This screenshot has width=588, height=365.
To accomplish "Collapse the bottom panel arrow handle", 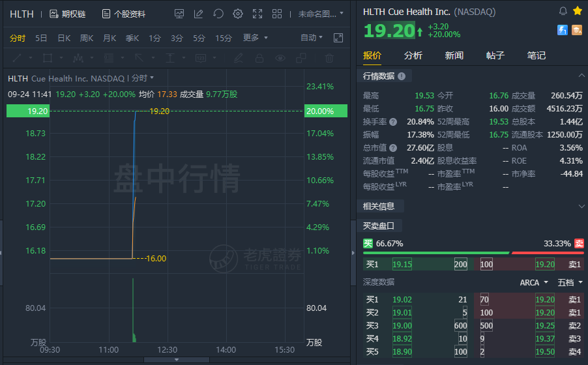I will click(177, 360).
